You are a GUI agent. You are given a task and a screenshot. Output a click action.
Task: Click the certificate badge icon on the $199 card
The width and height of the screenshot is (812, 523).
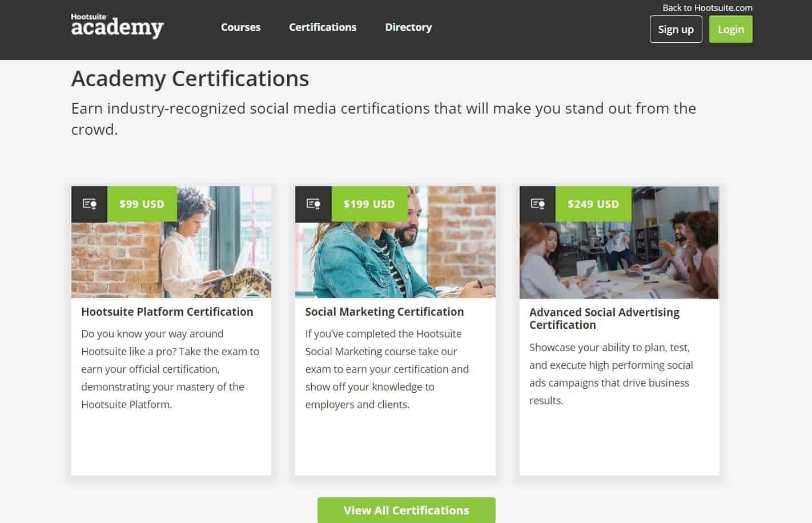pos(313,204)
